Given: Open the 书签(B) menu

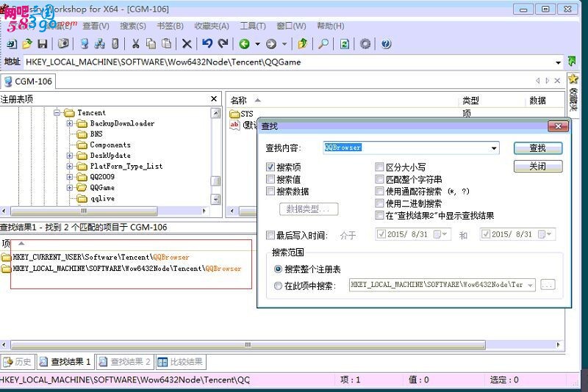Looking at the screenshot, I should (170, 26).
